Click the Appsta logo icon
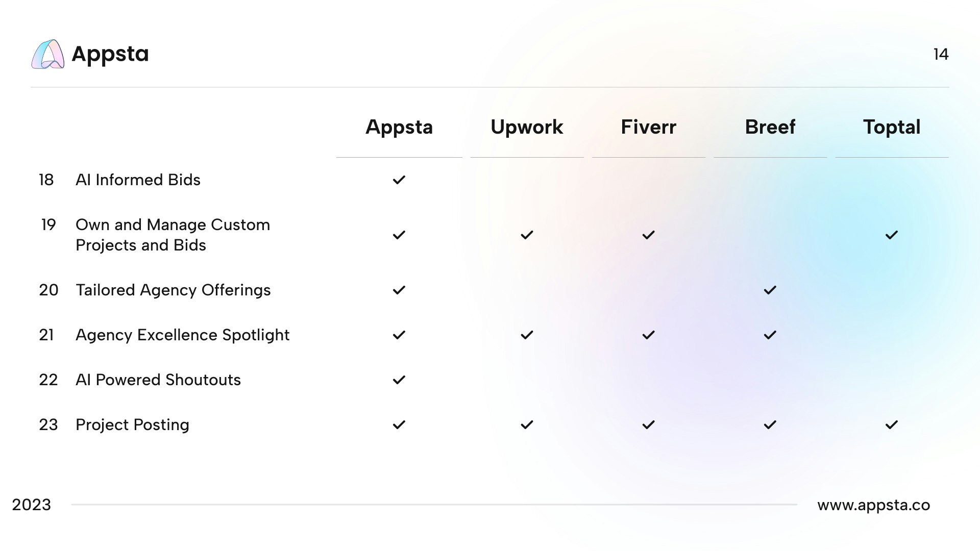The width and height of the screenshot is (980, 551). 48,54
